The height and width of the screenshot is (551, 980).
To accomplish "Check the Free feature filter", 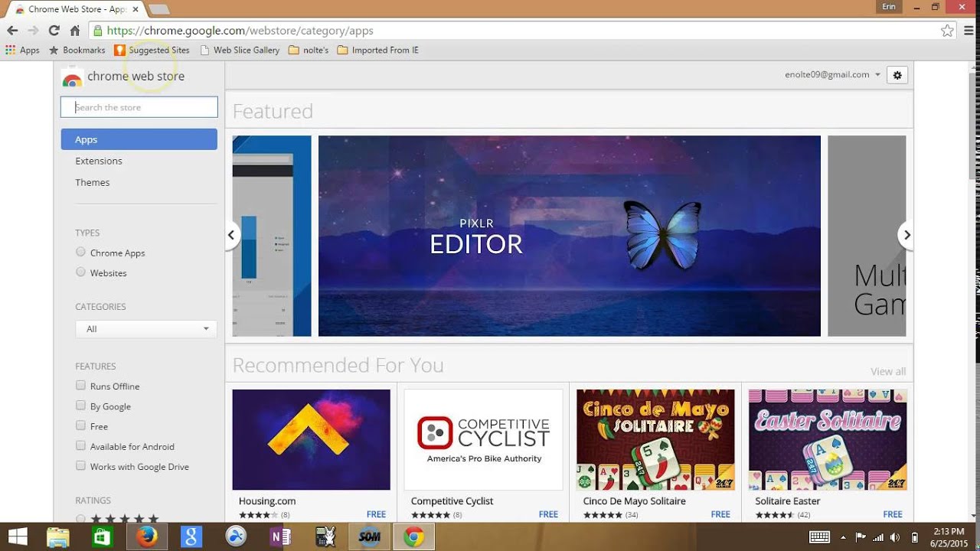I will coord(80,425).
